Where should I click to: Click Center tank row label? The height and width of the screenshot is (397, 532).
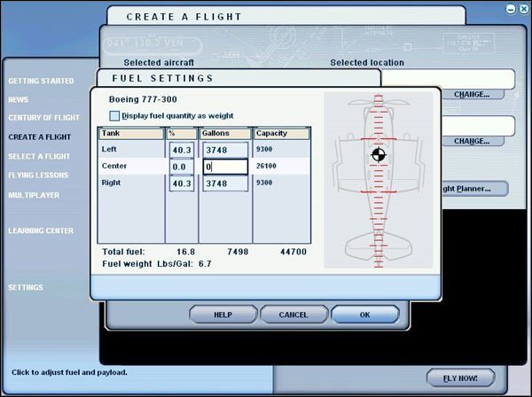114,166
